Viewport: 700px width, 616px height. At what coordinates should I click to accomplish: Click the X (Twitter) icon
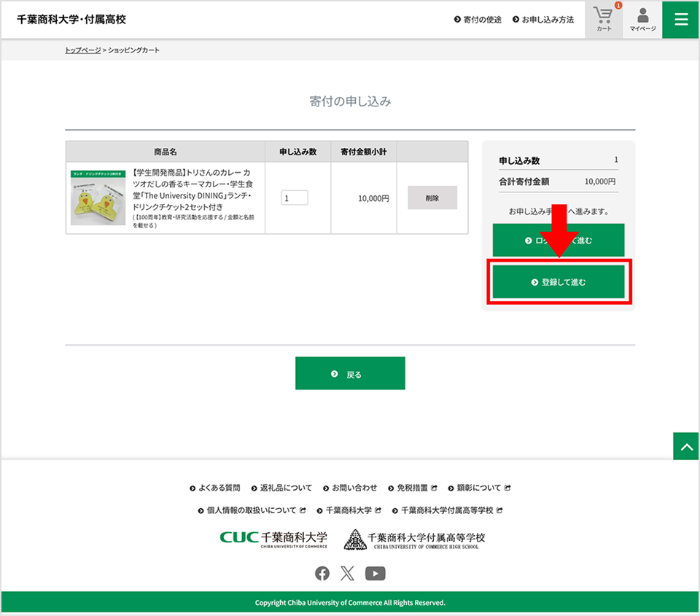pos(348,574)
